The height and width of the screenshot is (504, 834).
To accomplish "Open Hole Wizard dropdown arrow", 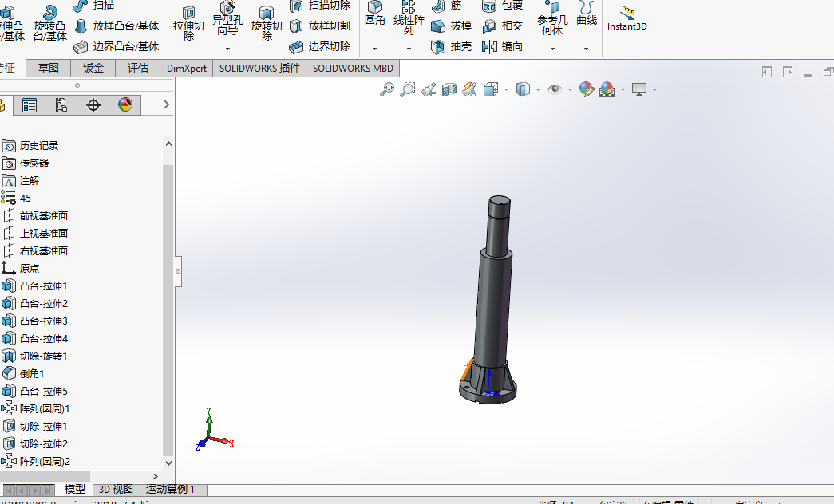I will point(227,49).
